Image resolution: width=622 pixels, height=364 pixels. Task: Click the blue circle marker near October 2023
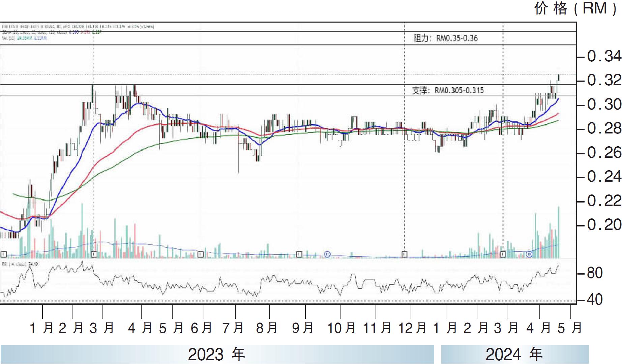click(x=327, y=254)
